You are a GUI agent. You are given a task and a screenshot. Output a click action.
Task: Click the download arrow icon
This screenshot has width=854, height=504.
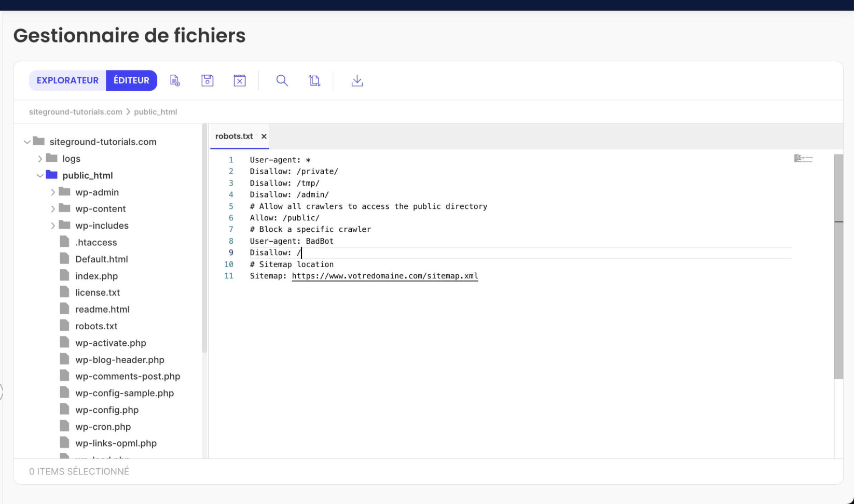tap(357, 80)
